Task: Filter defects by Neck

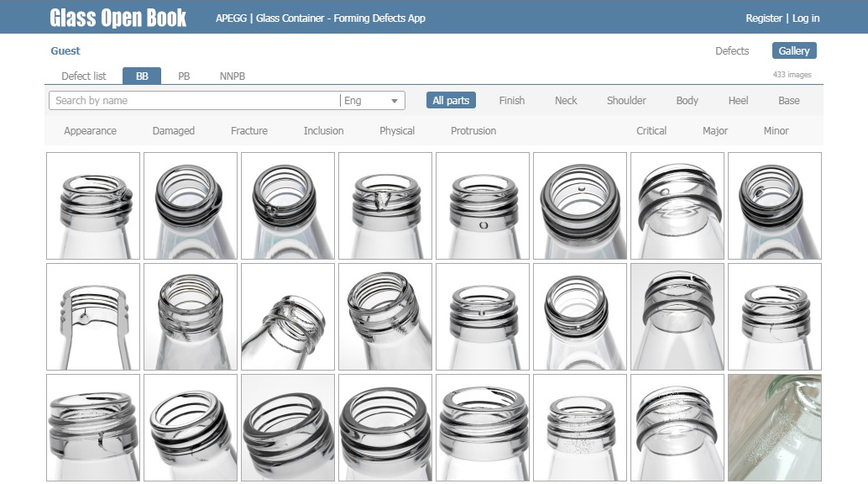Action: click(x=565, y=100)
